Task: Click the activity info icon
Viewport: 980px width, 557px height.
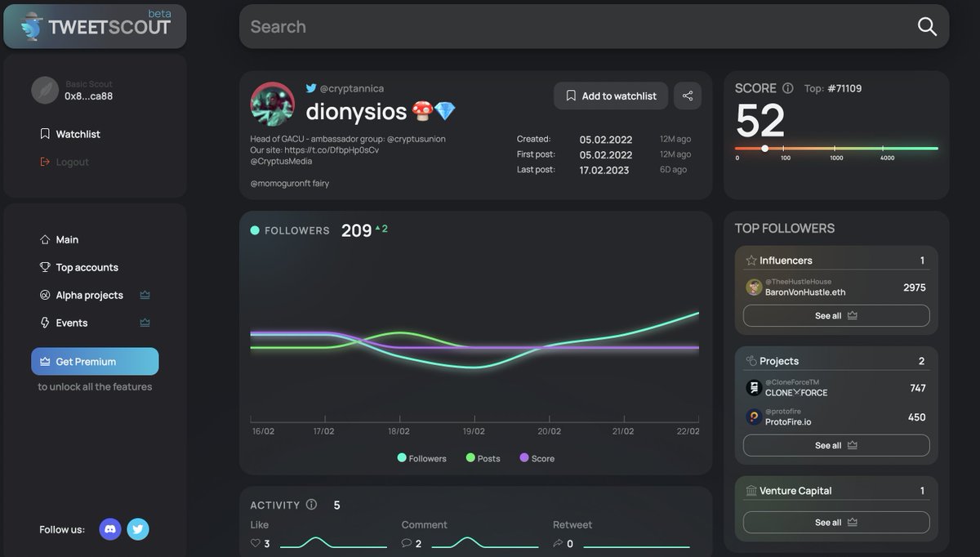Action: (311, 505)
